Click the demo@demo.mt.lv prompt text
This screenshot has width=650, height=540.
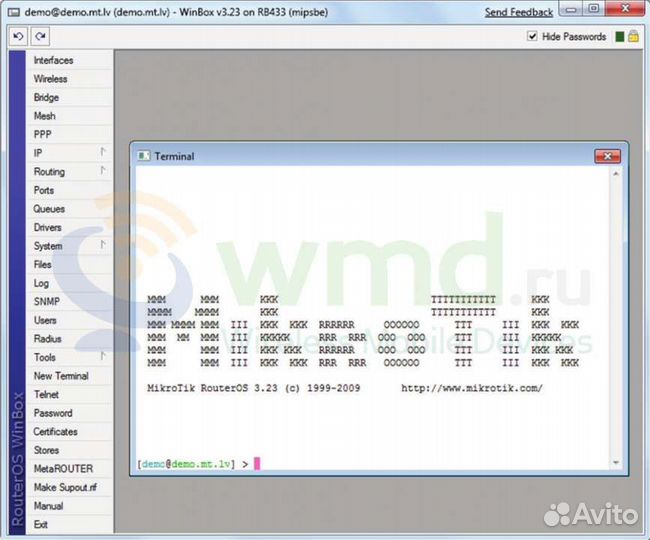click(x=186, y=464)
